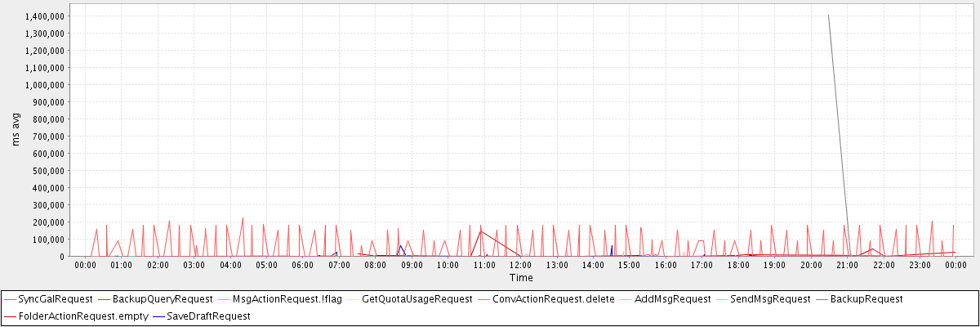Click the BackupRequest spike peak near 20:30
This screenshot has height=327, width=980.
click(x=828, y=15)
